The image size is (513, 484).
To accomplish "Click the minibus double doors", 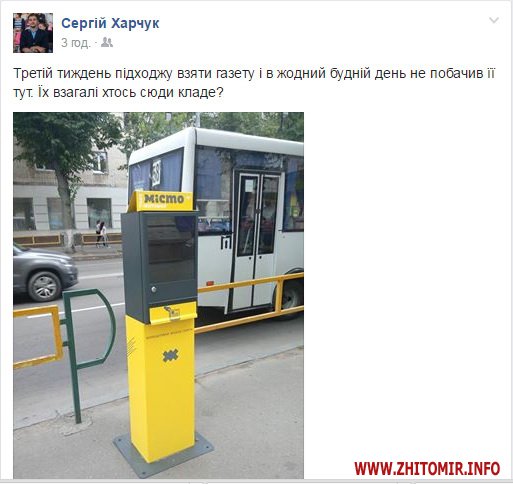I will [x=256, y=239].
